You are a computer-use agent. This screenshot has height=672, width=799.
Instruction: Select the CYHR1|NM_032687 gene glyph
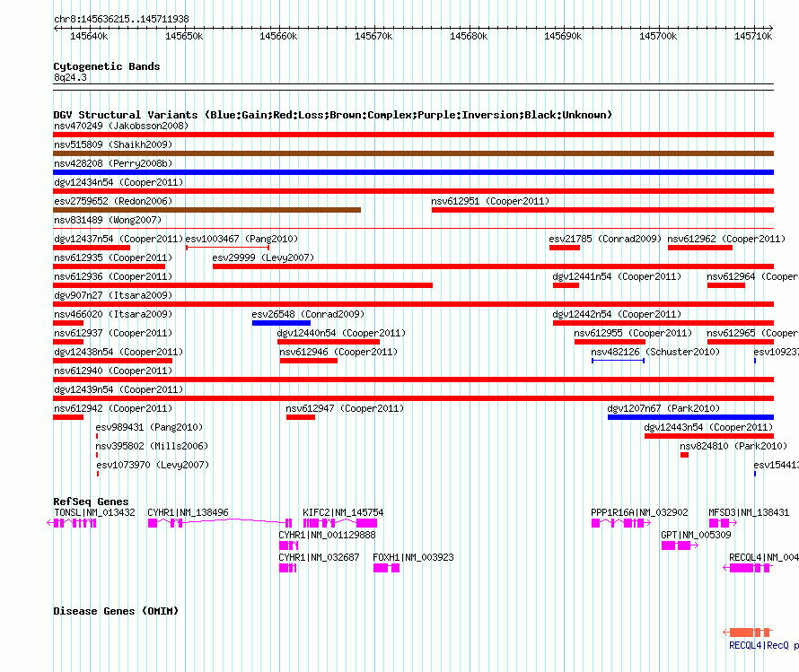tap(288, 568)
